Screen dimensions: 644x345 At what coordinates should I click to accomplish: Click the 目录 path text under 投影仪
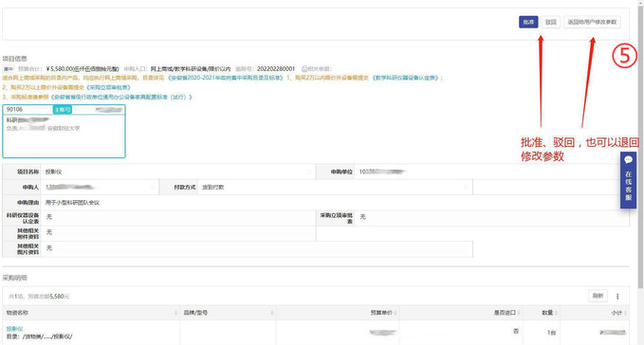coord(40,336)
